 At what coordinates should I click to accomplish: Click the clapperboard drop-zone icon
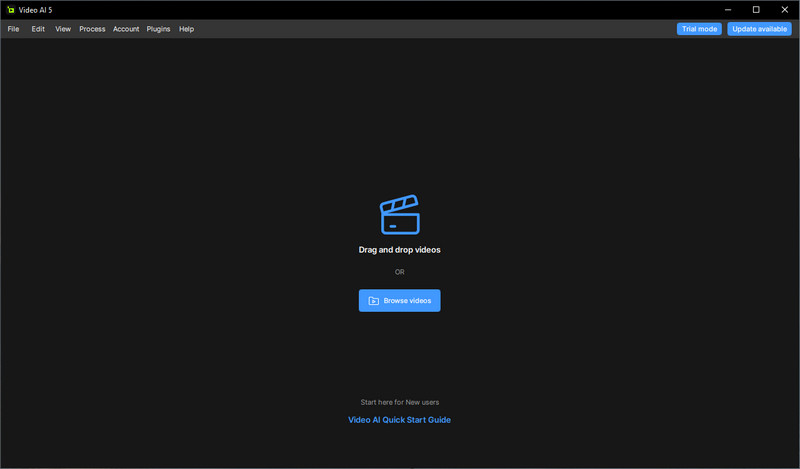coord(399,214)
